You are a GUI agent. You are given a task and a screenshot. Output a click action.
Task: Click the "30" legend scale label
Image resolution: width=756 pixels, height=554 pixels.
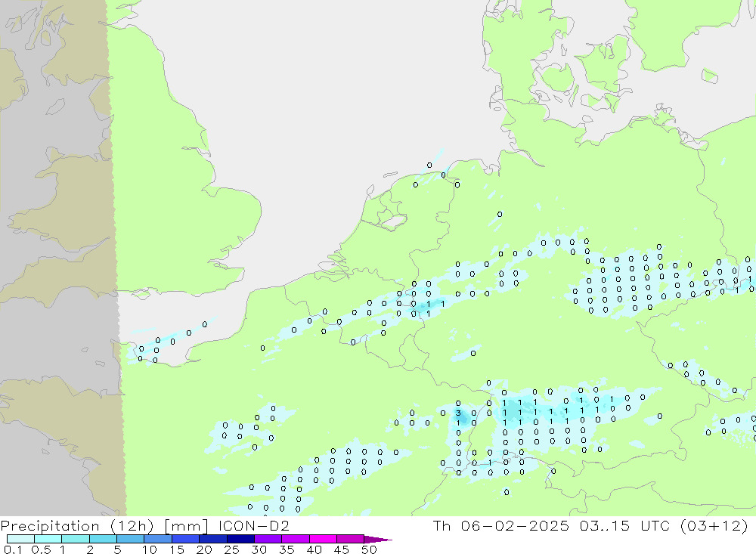(x=259, y=549)
